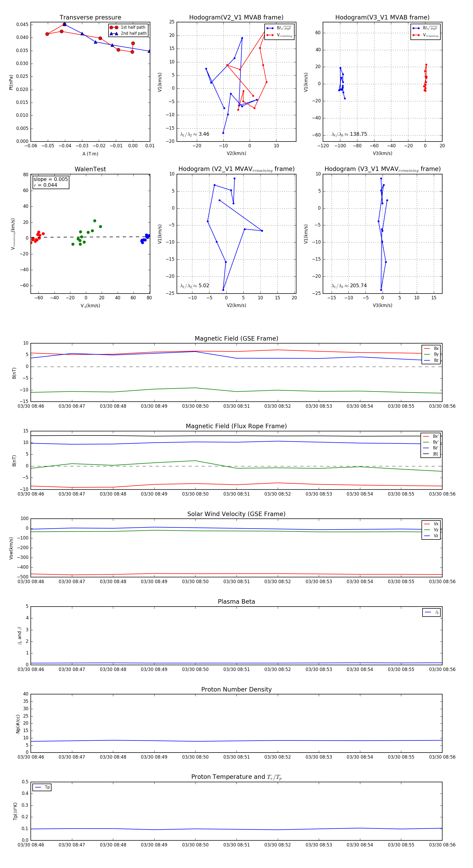
Task: Click the 'Transverse pressure' plot title
Action: pyautogui.click(x=90, y=18)
